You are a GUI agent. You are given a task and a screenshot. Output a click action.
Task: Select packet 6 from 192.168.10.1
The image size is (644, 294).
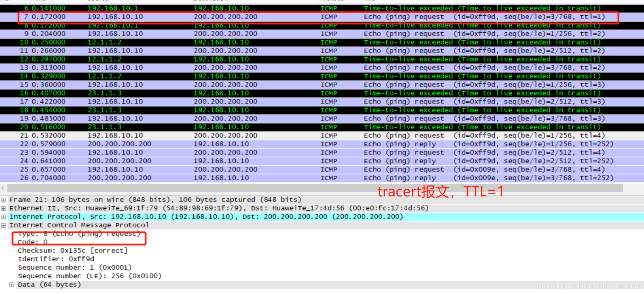322,8
